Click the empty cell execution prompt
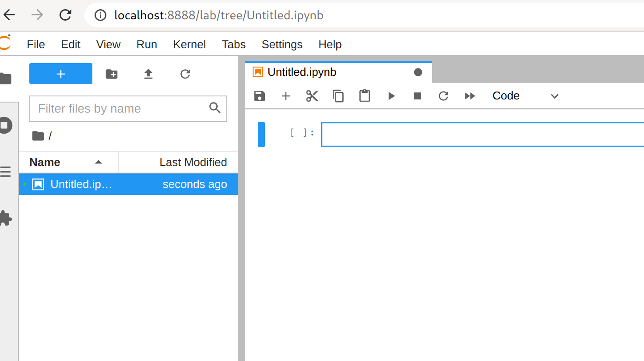The height and width of the screenshot is (361, 644). pyautogui.click(x=302, y=133)
